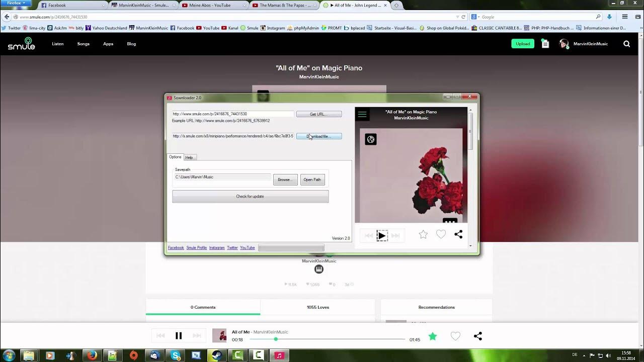Open notifications document icon beside Upload
644x362 pixels.
pos(545,44)
